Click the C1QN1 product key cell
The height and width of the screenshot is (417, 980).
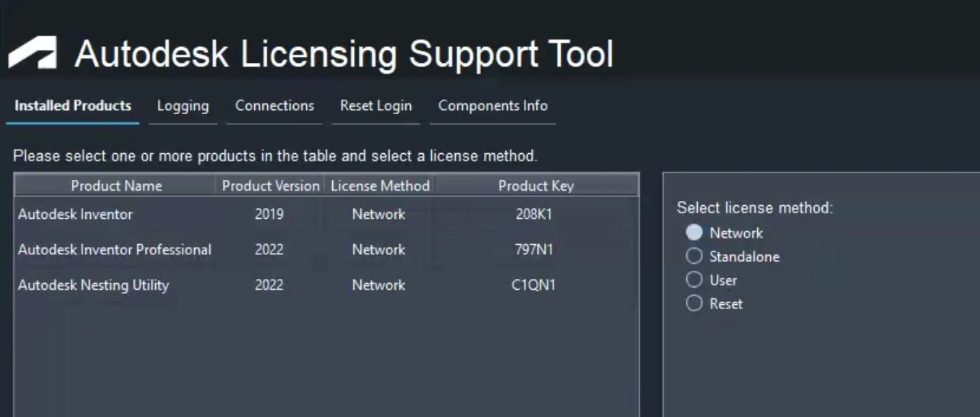click(535, 285)
